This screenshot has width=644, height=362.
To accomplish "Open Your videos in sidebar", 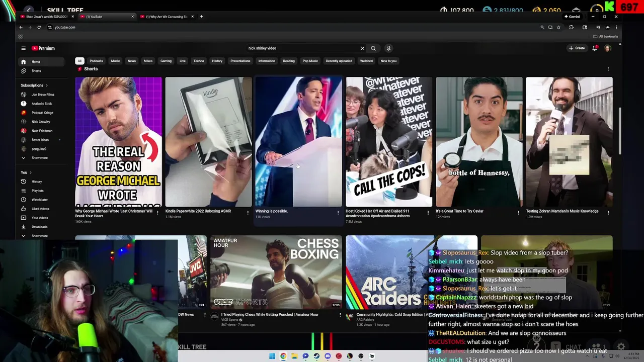I will pyautogui.click(x=40, y=218).
